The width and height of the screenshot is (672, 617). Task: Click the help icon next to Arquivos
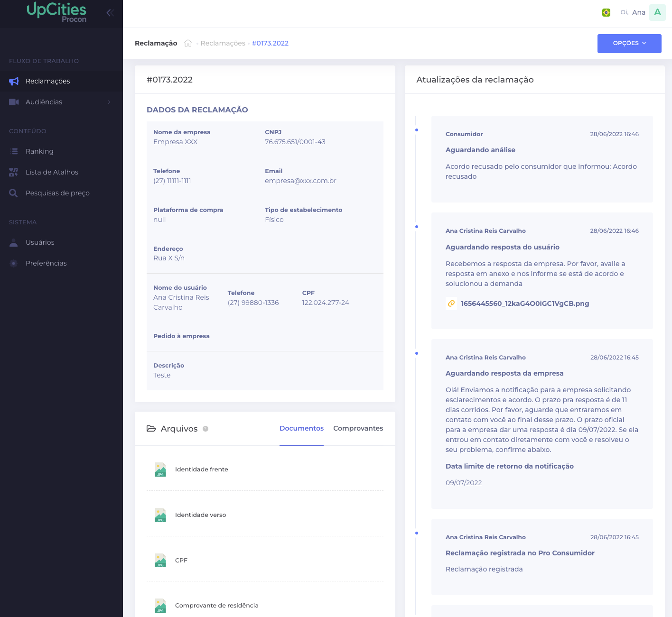point(205,429)
